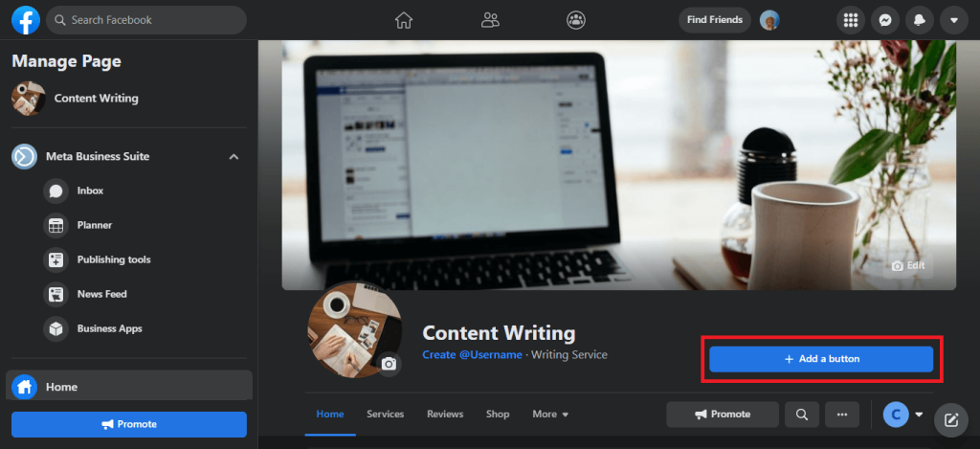Image resolution: width=980 pixels, height=449 pixels.
Task: Open the notifications bell
Action: (920, 20)
